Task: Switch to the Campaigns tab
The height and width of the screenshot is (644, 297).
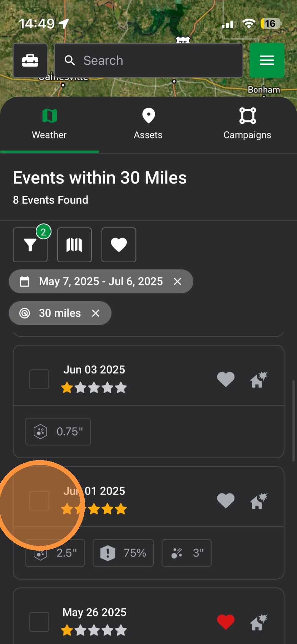Action: click(247, 125)
